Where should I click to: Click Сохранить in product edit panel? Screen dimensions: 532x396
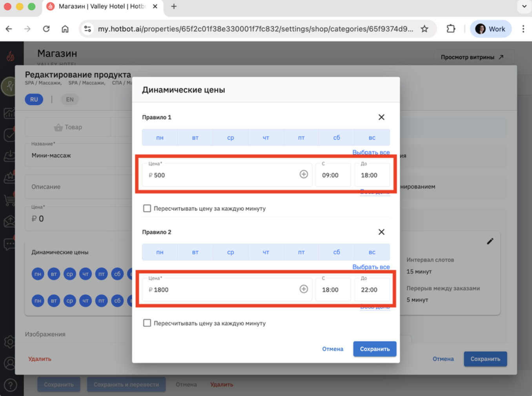coord(485,359)
